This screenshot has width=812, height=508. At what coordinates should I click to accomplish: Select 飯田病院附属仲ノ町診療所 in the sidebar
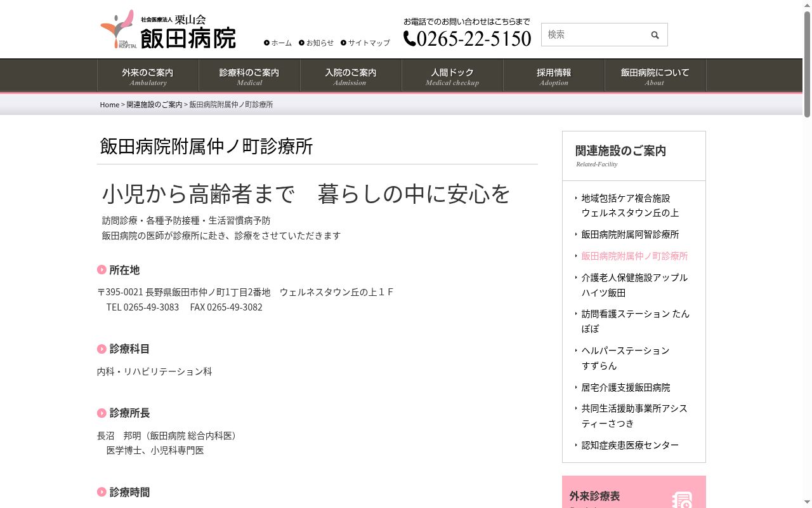tap(634, 256)
